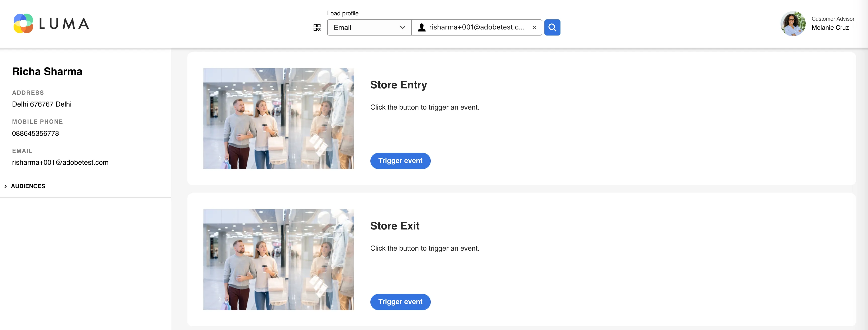Click the Store Exit heading
This screenshot has width=868, height=330.
(395, 226)
